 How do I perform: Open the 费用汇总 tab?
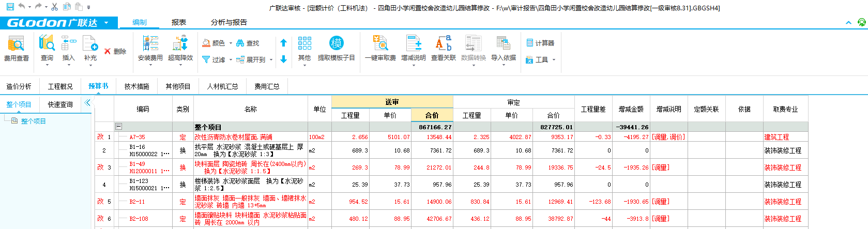[x=267, y=86]
